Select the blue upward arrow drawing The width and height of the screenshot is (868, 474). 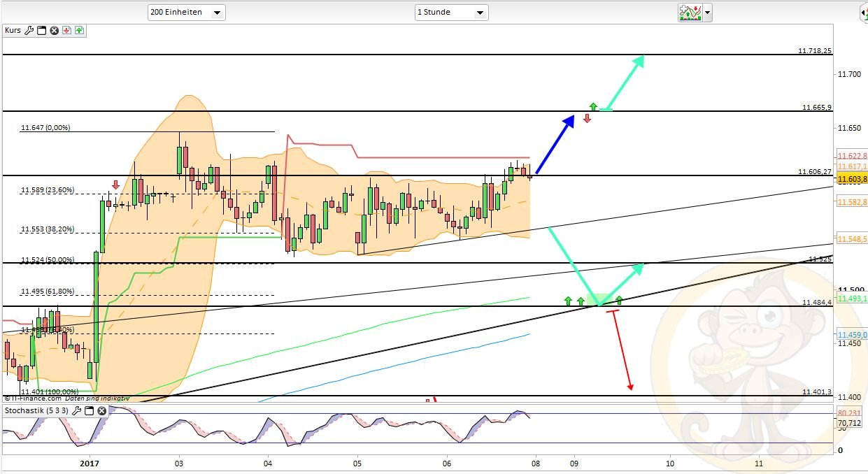555,145
